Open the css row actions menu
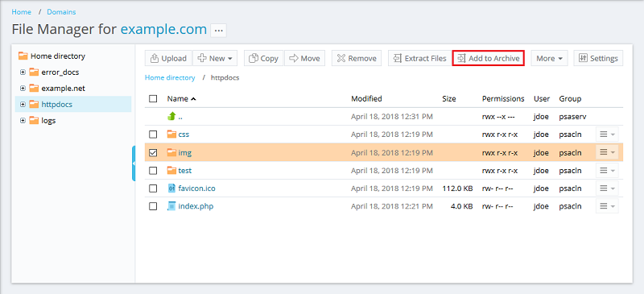The width and height of the screenshot is (644, 294). coord(607,135)
